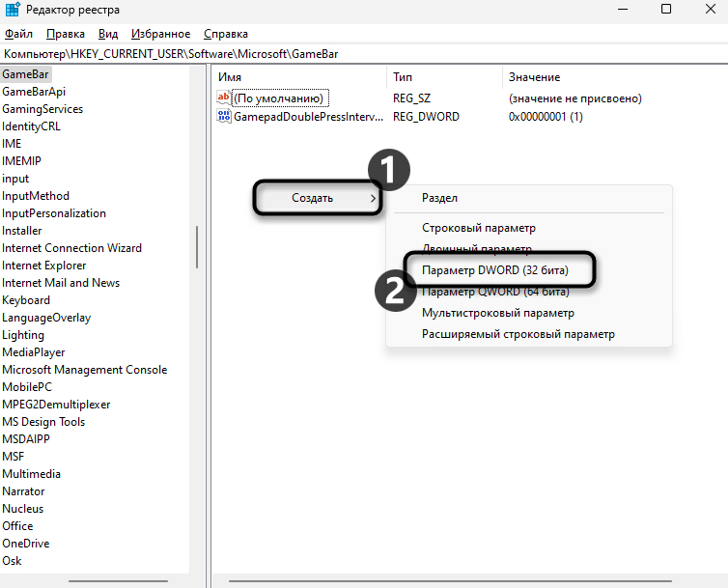Image resolution: width=728 pixels, height=588 pixels.
Task: Select the (По умолчанию) value
Action: click(279, 98)
